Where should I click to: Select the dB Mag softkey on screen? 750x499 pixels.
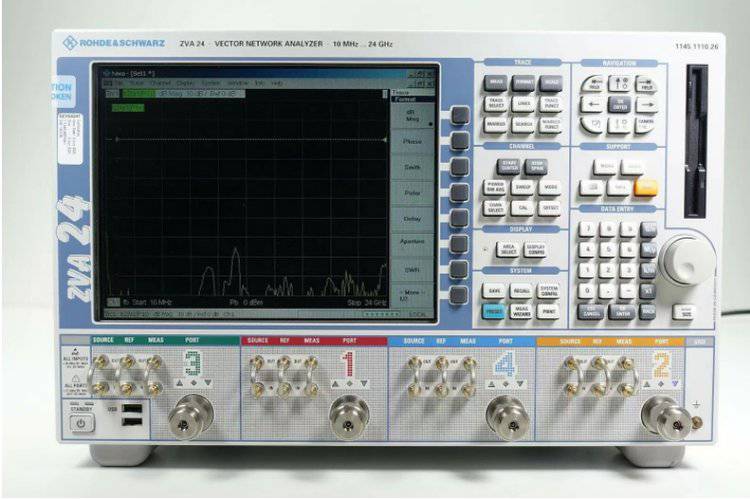point(412,116)
